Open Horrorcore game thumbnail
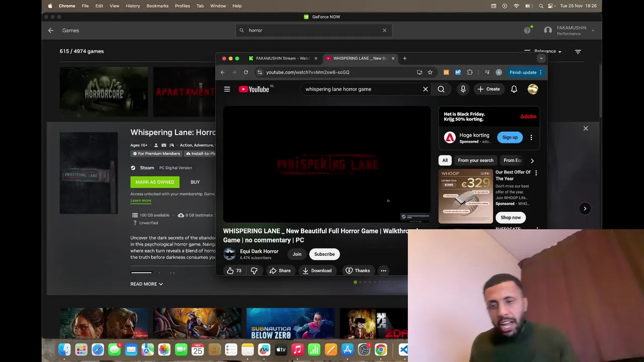This screenshot has width=644, height=362. click(x=104, y=92)
